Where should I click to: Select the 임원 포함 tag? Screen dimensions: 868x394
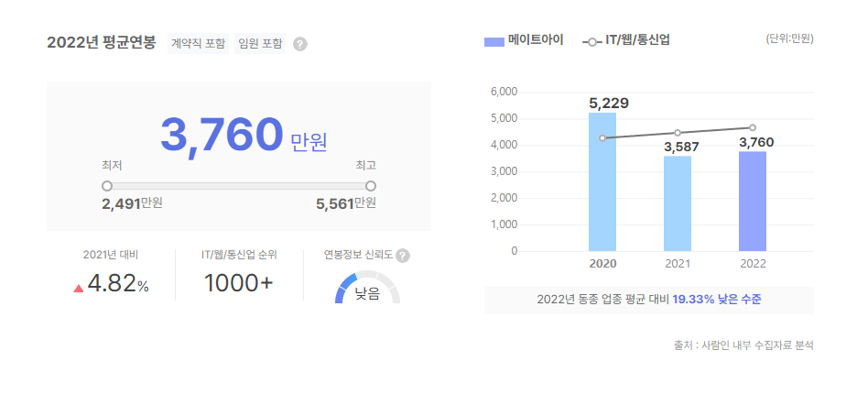coord(260,43)
